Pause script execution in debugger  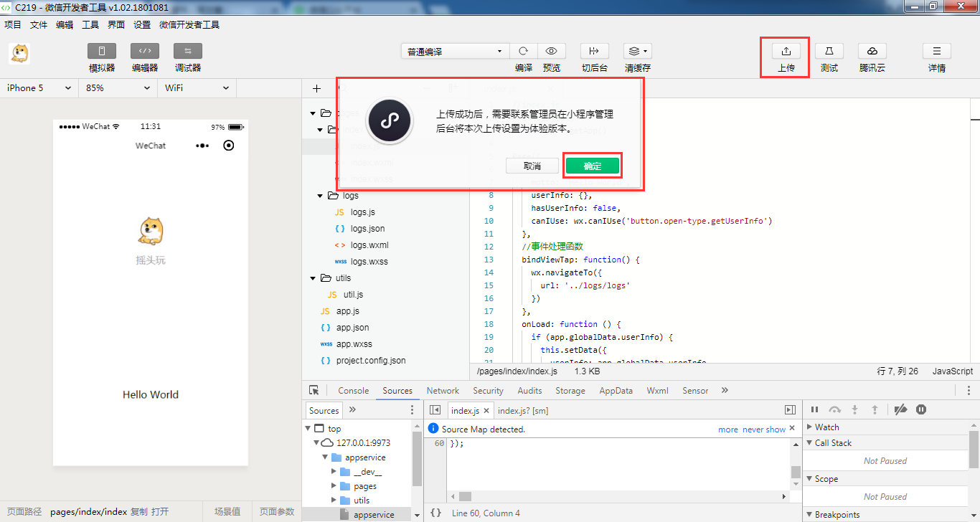click(814, 409)
